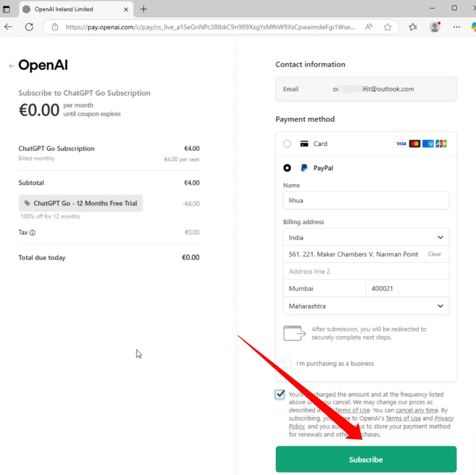Click the browser back arrow
The image size is (476, 475).
(8, 27)
